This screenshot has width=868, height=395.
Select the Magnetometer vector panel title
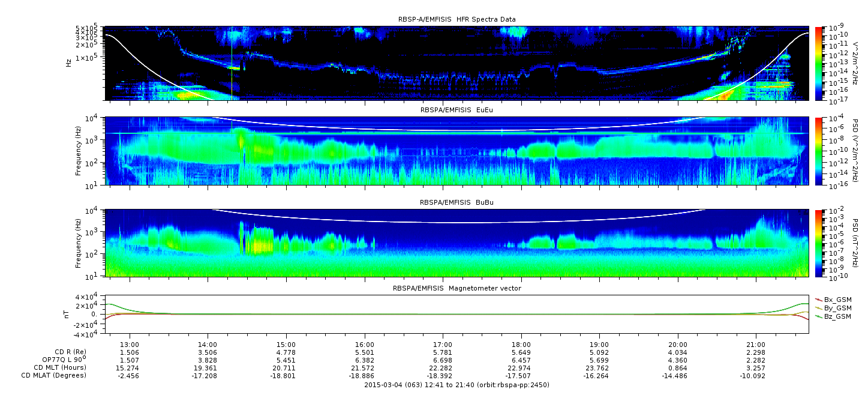tap(456, 288)
